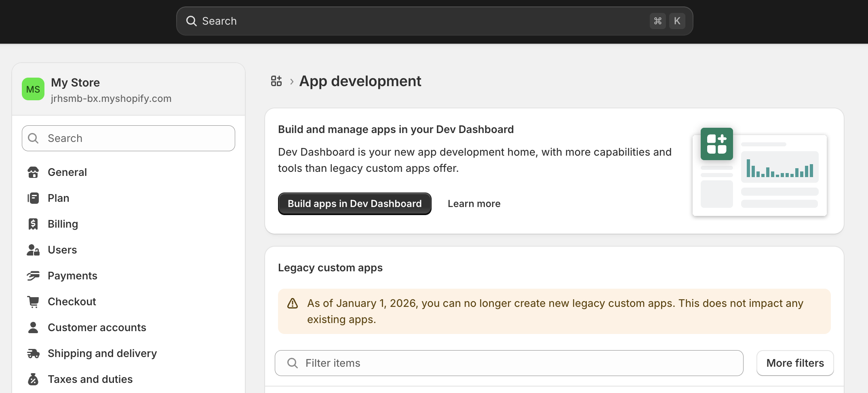This screenshot has height=393, width=868.
Task: Click the magnifier in the top search bar
Action: point(191,21)
